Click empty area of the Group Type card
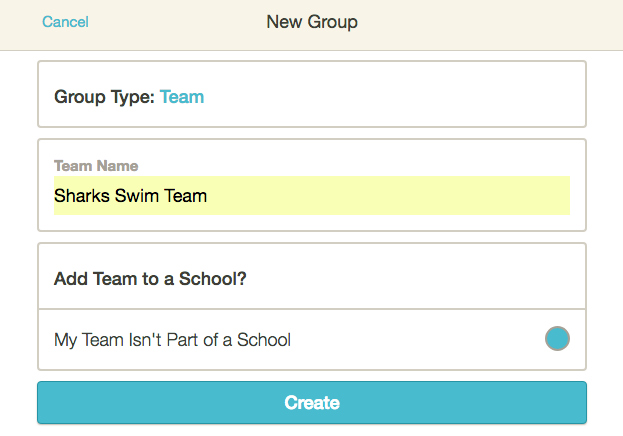 click(x=397, y=95)
